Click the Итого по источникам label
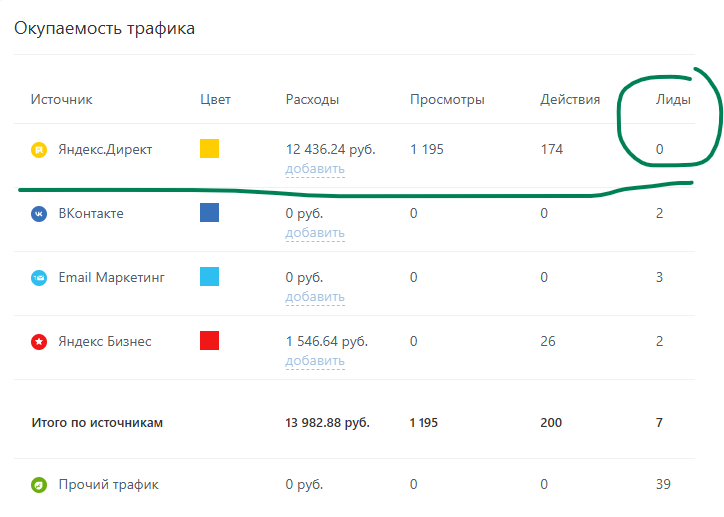The image size is (724, 517). pos(97,423)
